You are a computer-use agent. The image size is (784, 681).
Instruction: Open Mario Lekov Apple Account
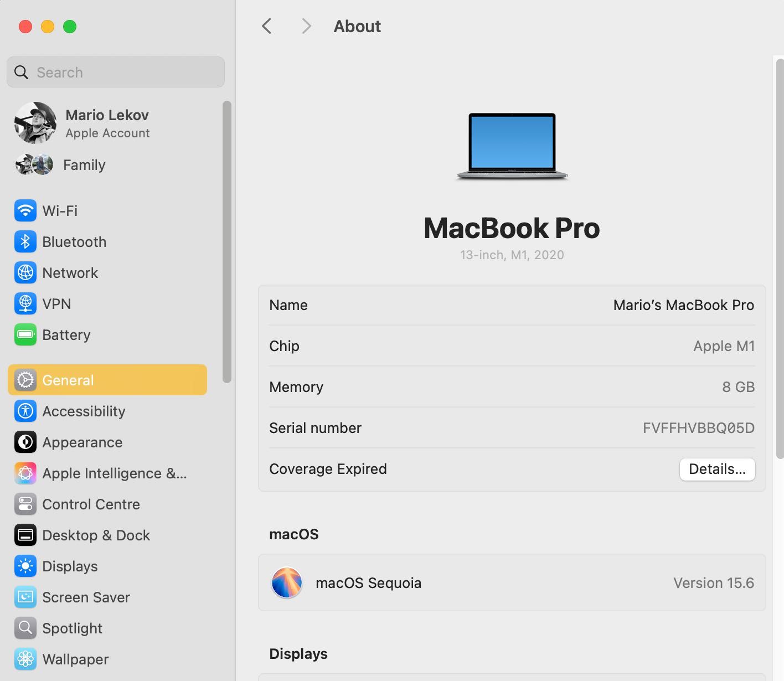click(107, 123)
